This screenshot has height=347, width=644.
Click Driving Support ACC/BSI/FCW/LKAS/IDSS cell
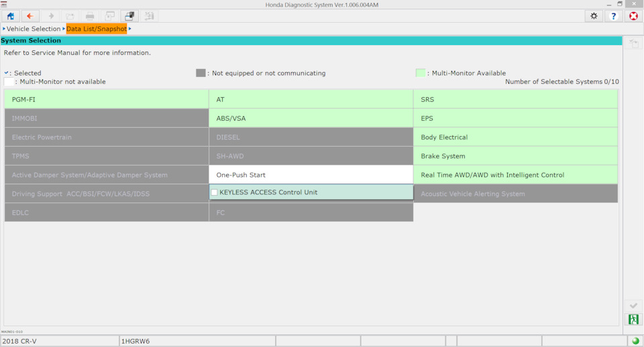107,194
